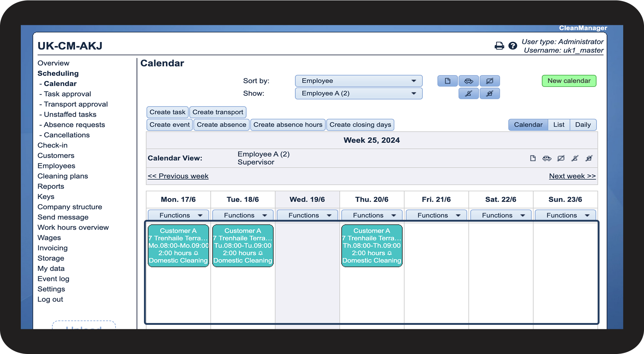The image size is (644, 354).
Task: Toggle the task document filter button
Action: coord(448,81)
